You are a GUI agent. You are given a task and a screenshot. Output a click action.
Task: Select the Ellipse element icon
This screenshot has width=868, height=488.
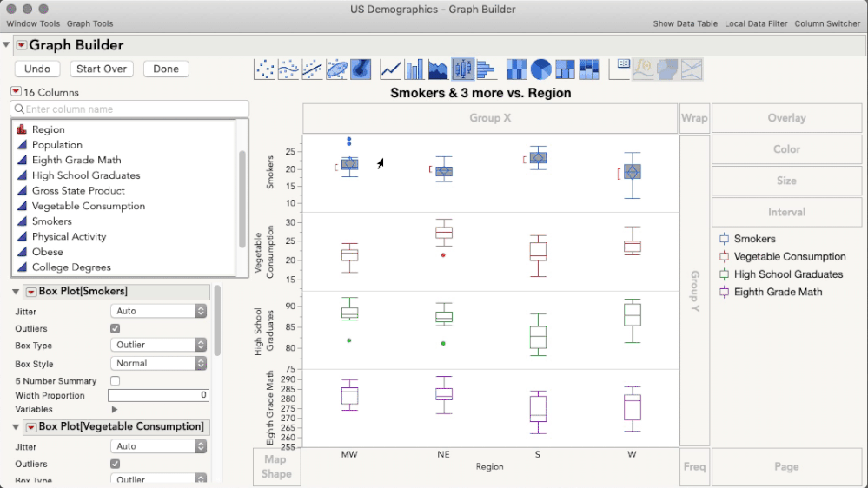click(336, 69)
